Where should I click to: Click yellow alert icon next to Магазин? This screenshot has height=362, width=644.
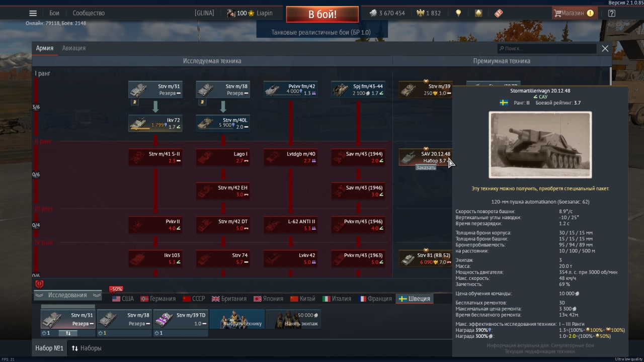pyautogui.click(x=590, y=13)
